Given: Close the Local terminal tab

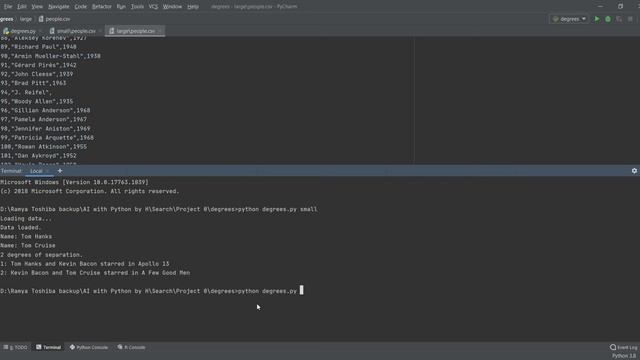Looking at the screenshot, I should coord(48,171).
